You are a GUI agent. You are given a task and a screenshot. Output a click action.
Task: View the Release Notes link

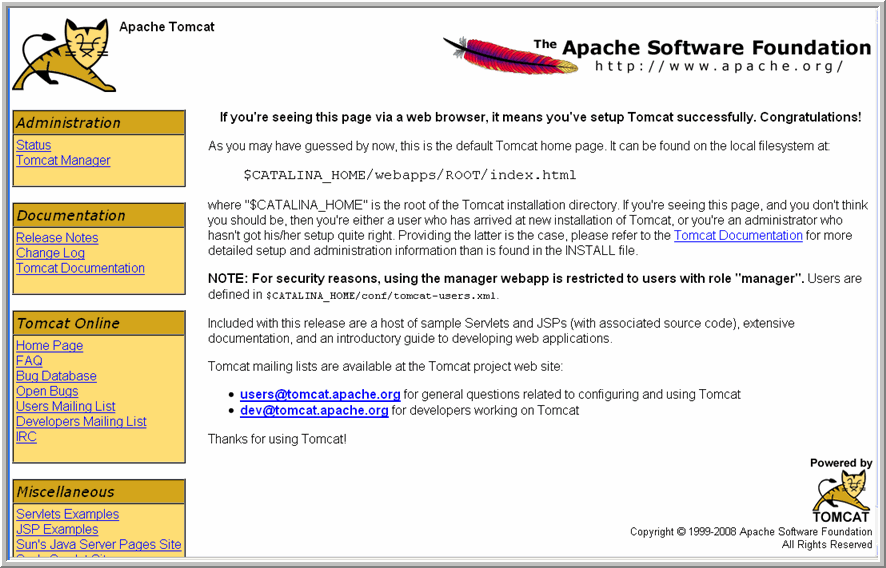point(57,238)
